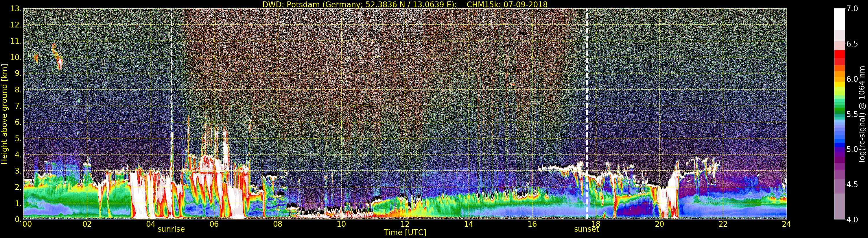Click the '3.' height axis tick label
The image size is (868, 238).
click(18, 171)
